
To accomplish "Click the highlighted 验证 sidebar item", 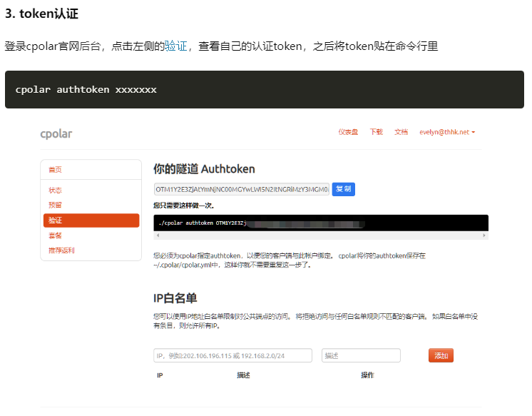I will click(x=91, y=220).
